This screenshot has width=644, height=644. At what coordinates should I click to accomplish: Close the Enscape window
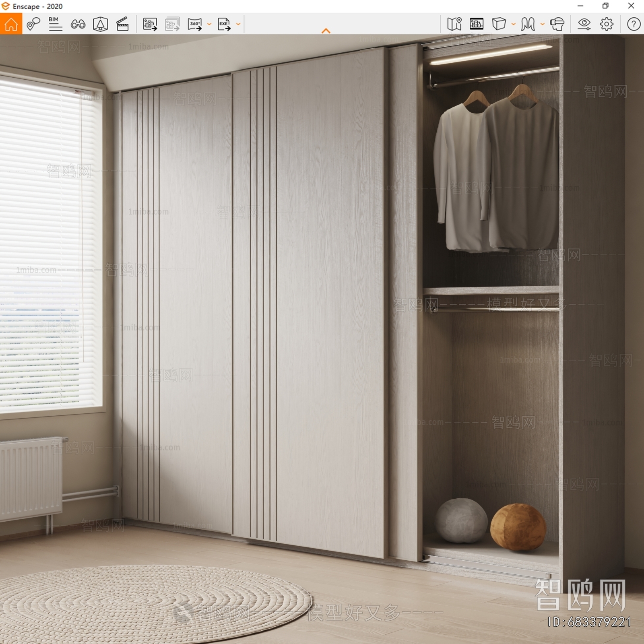[x=631, y=6]
